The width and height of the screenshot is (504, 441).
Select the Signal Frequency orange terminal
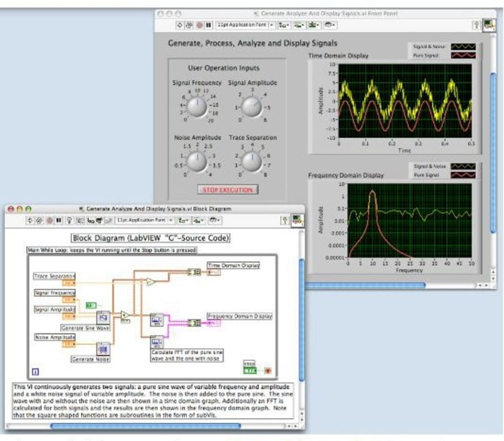click(x=68, y=300)
